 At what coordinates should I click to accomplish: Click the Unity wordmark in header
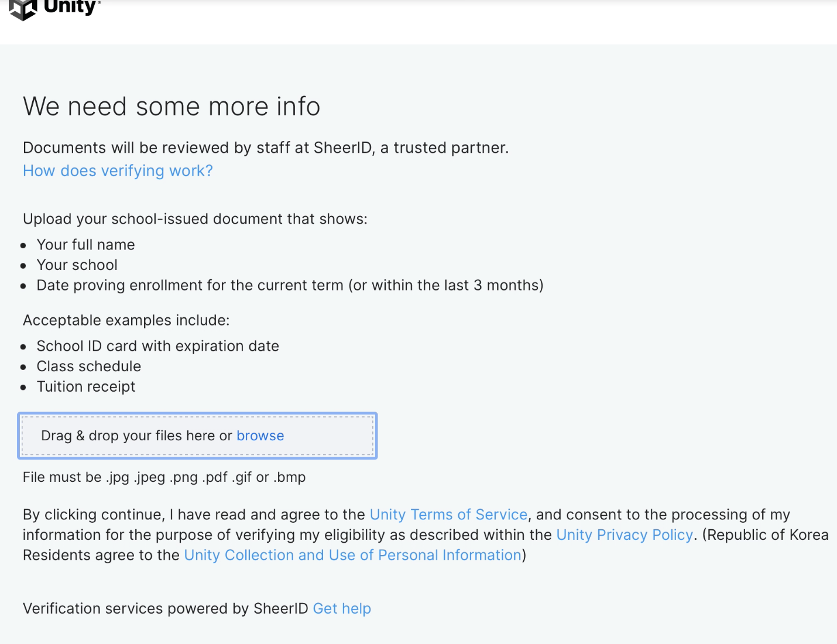click(71, 7)
